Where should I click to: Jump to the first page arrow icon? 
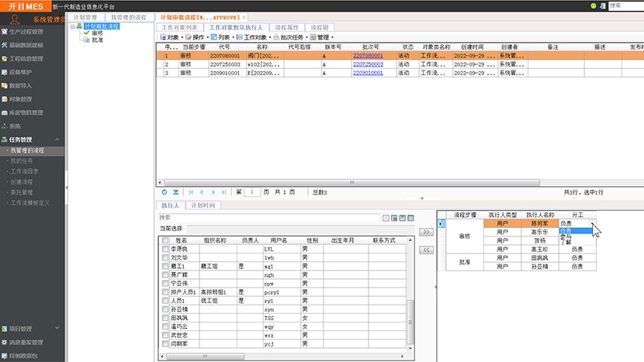tap(190, 191)
